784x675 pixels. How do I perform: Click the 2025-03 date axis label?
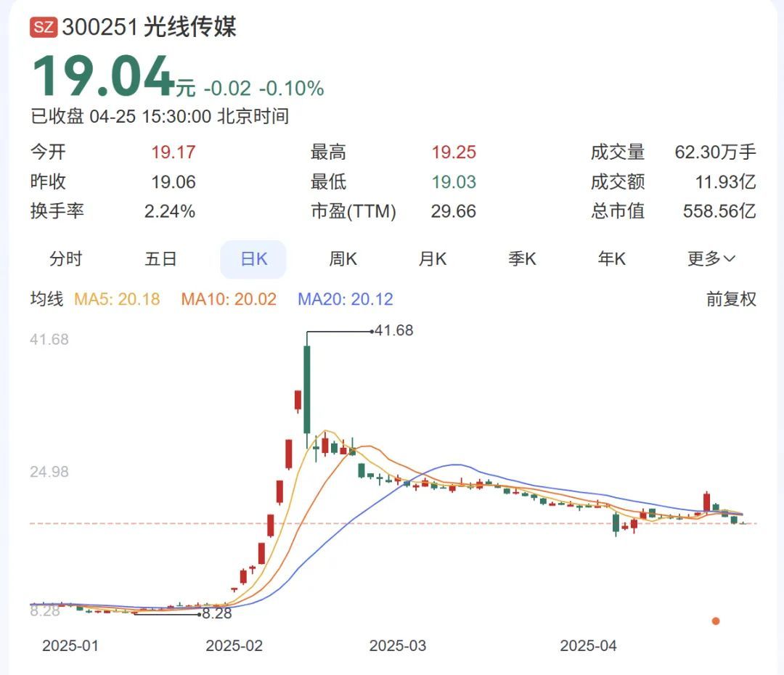click(x=398, y=645)
